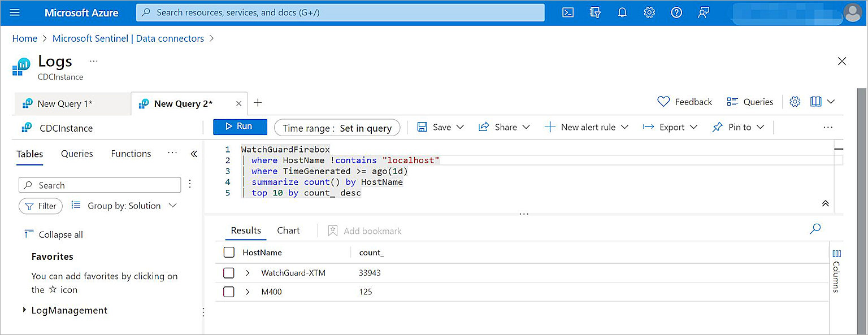Expand the LogManagement tree section
The width and height of the screenshot is (868, 335).
point(24,310)
